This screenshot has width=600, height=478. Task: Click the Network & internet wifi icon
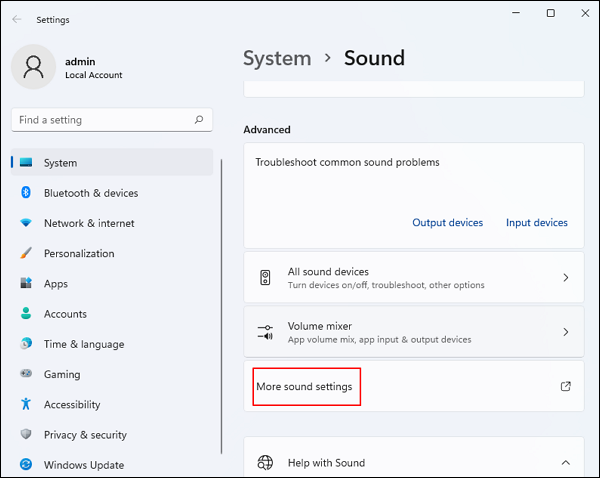(x=25, y=223)
